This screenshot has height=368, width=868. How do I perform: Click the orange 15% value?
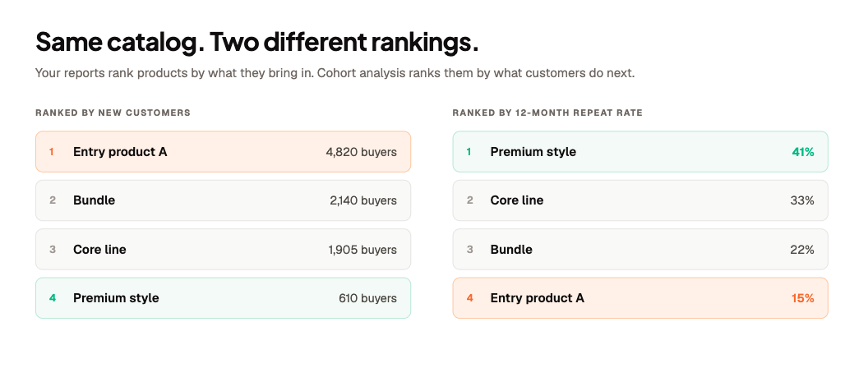[803, 297]
